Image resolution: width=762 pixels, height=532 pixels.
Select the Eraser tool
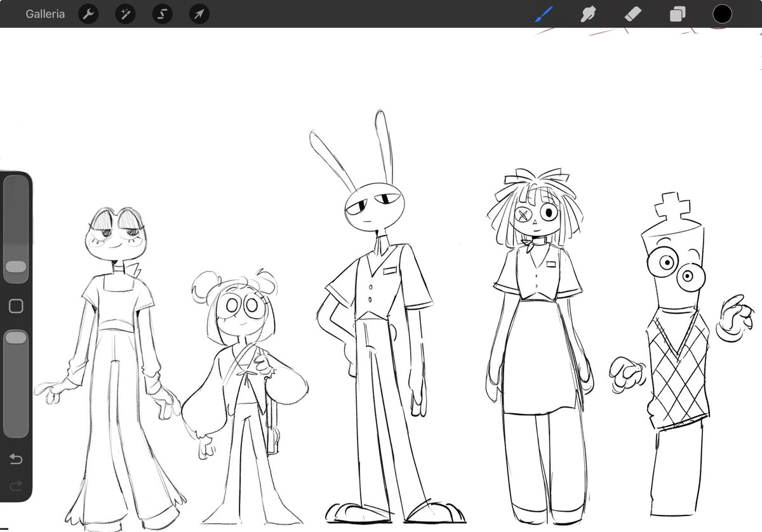[633, 14]
